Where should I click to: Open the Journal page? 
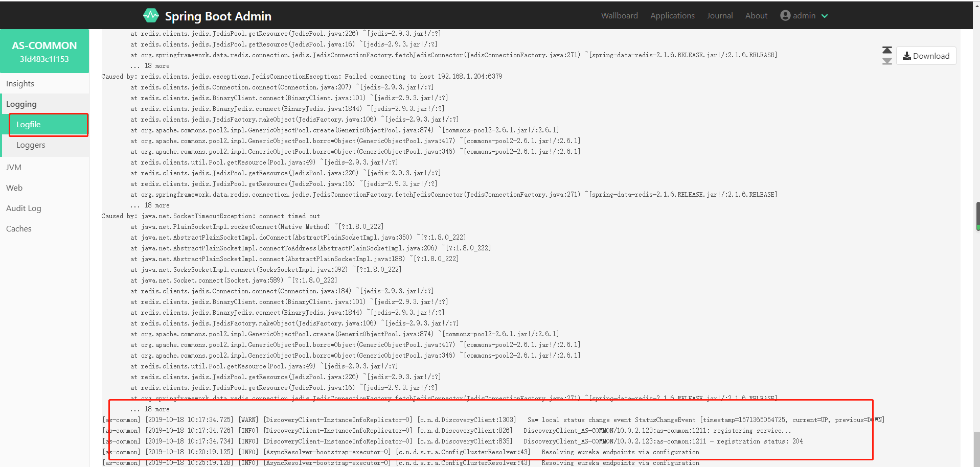click(720, 15)
